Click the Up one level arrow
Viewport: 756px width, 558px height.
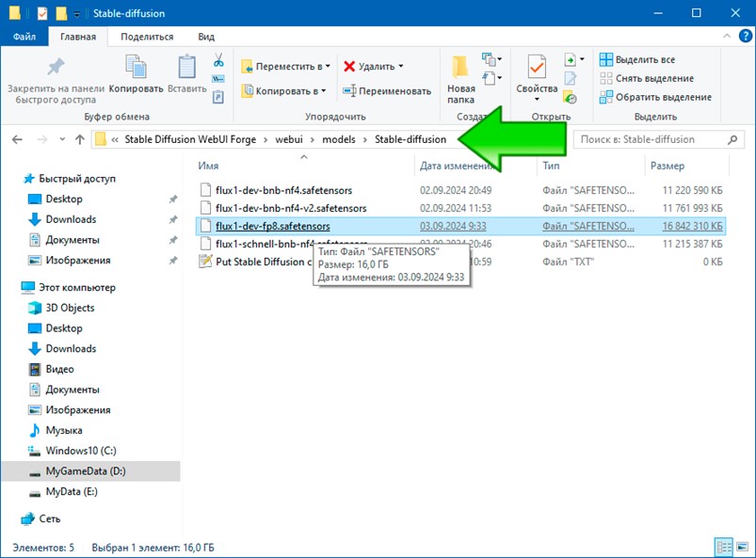click(79, 139)
